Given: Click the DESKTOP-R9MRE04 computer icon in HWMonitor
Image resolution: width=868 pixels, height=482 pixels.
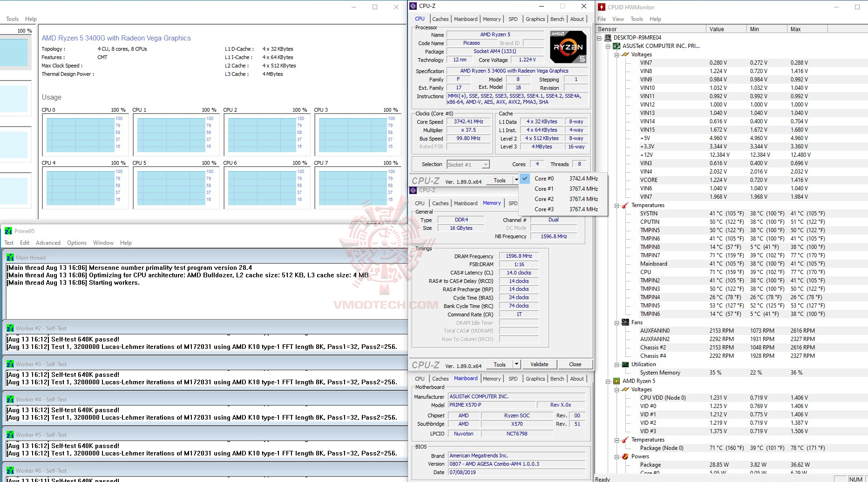Looking at the screenshot, I should 608,38.
